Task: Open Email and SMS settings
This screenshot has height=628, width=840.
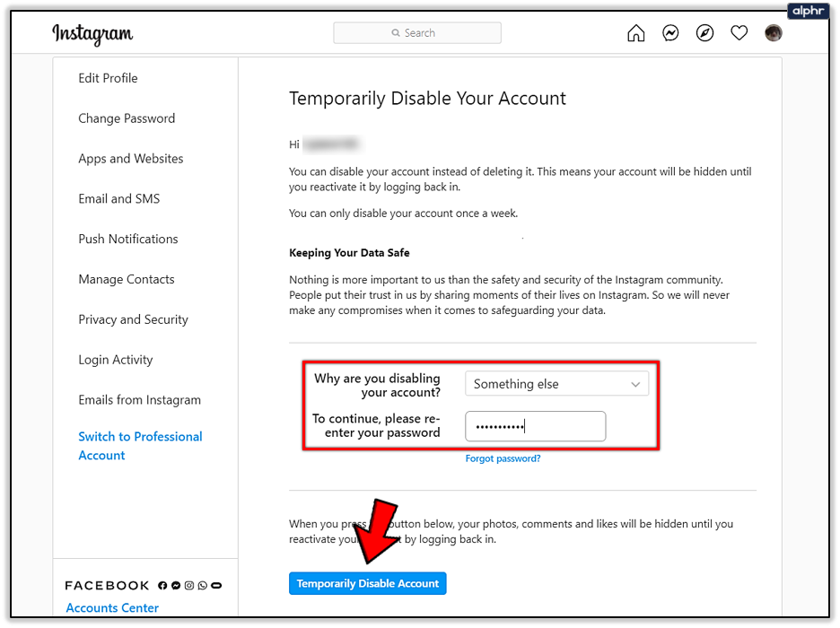Action: [x=119, y=199]
